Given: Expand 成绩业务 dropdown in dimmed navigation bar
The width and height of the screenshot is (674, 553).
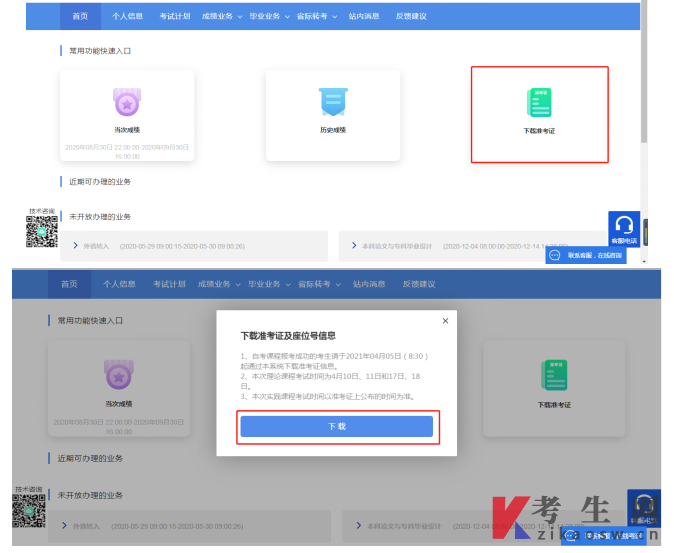Looking at the screenshot, I should click(219, 284).
